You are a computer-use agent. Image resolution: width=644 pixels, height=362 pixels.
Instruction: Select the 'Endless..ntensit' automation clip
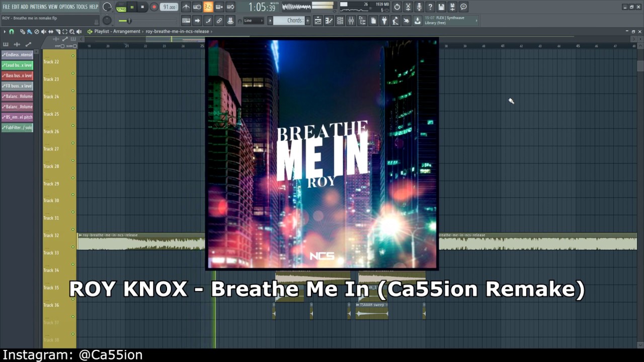[17, 55]
